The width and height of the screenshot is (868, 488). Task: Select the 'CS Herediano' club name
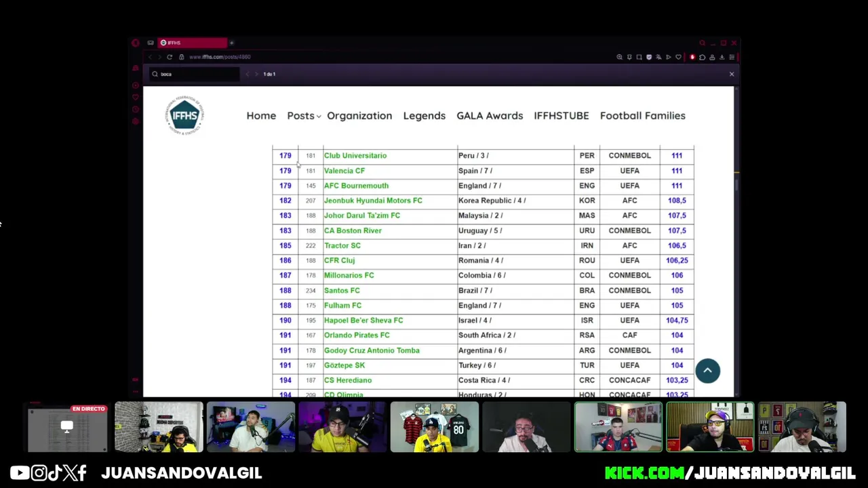pos(348,380)
